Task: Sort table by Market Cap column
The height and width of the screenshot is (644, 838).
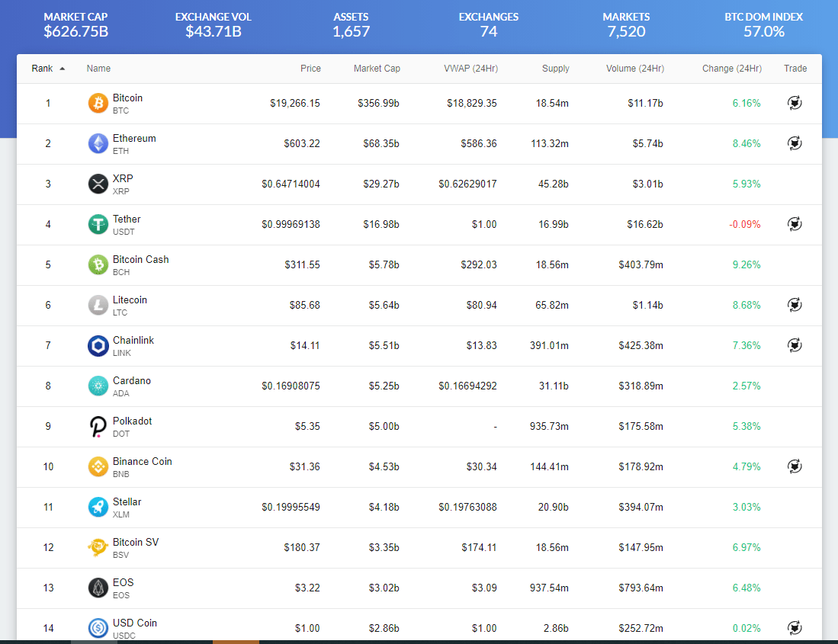Action: tap(377, 69)
